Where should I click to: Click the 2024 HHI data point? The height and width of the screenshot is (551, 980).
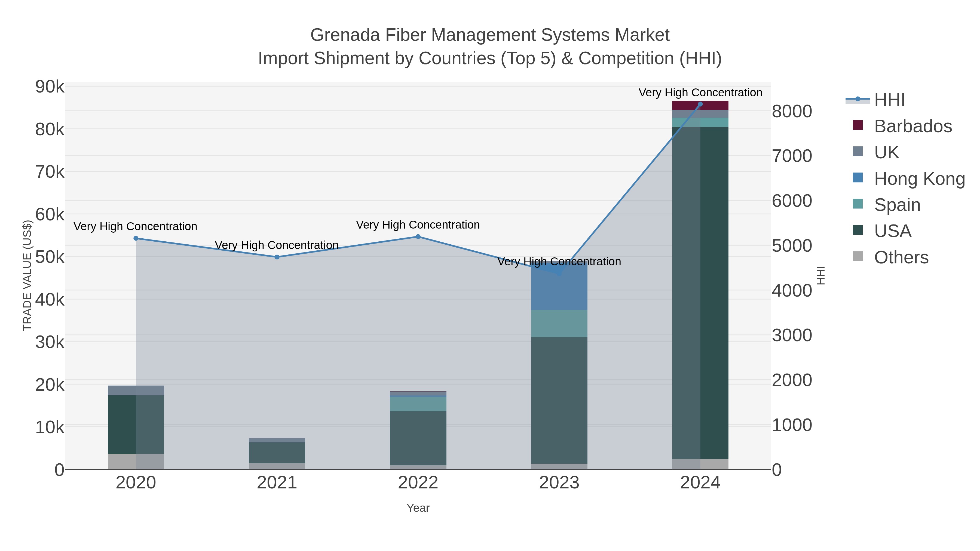point(700,104)
